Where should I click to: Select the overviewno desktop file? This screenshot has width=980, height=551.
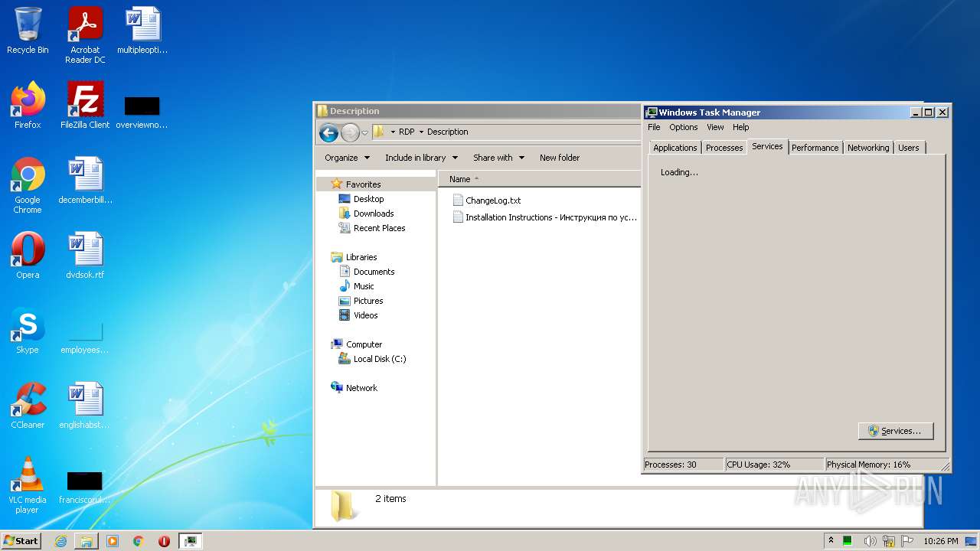click(142, 112)
